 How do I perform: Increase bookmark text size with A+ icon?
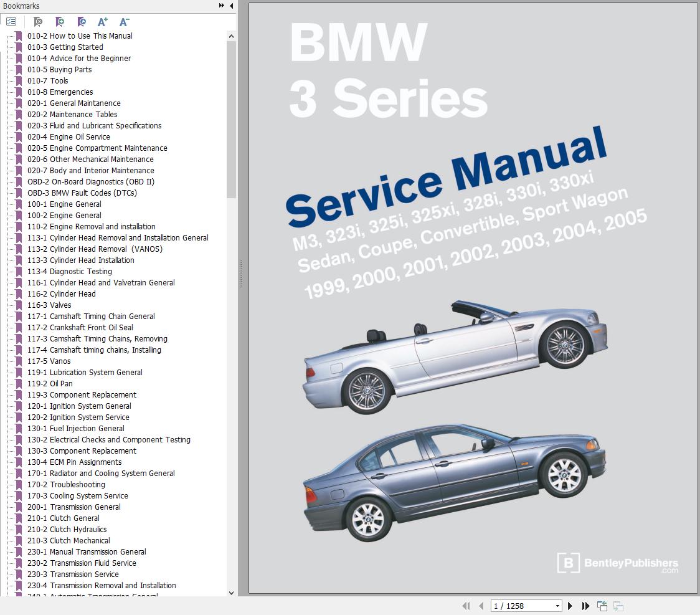pyautogui.click(x=103, y=21)
